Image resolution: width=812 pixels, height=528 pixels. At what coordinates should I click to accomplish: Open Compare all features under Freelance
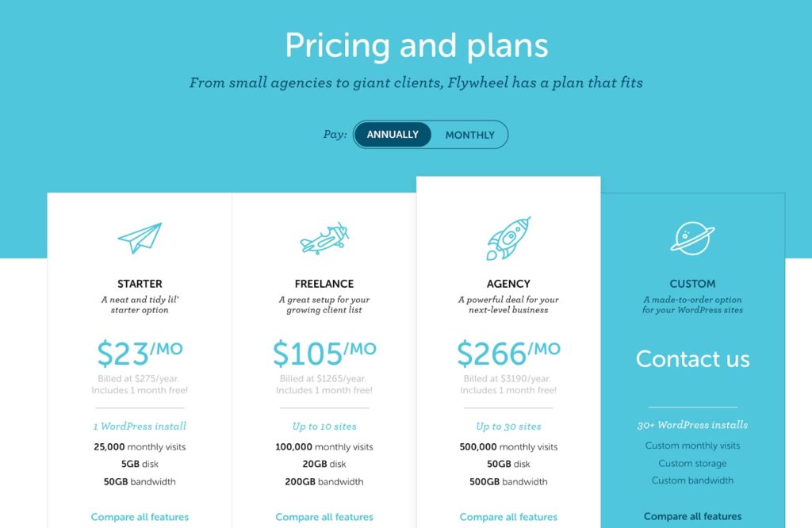pos(324,517)
